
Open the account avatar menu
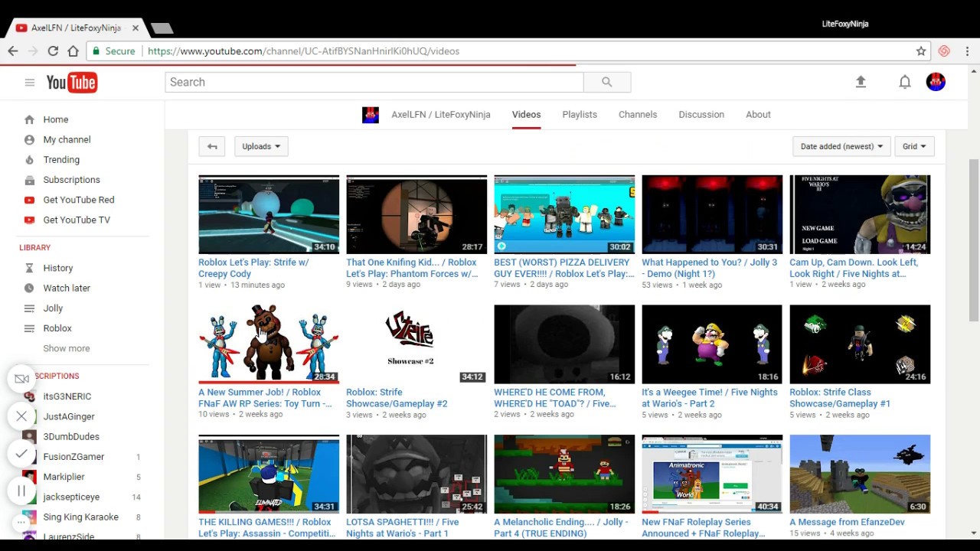pyautogui.click(x=936, y=81)
